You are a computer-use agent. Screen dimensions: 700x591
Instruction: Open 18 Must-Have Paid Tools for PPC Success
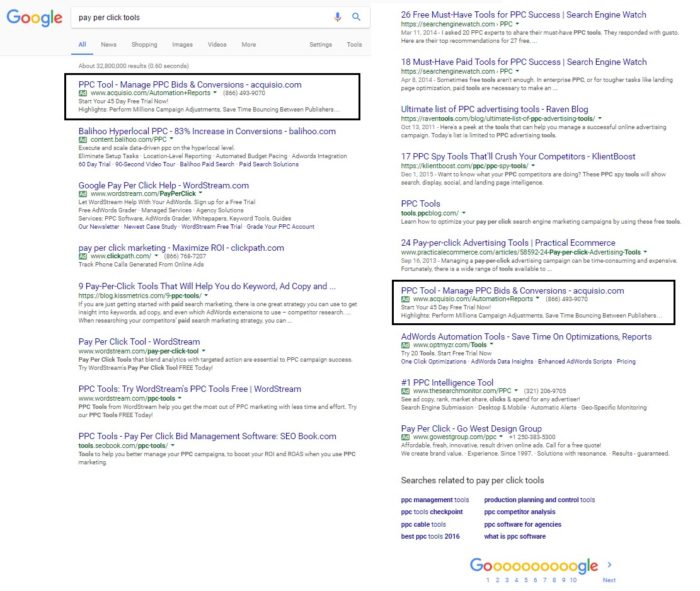pos(524,62)
